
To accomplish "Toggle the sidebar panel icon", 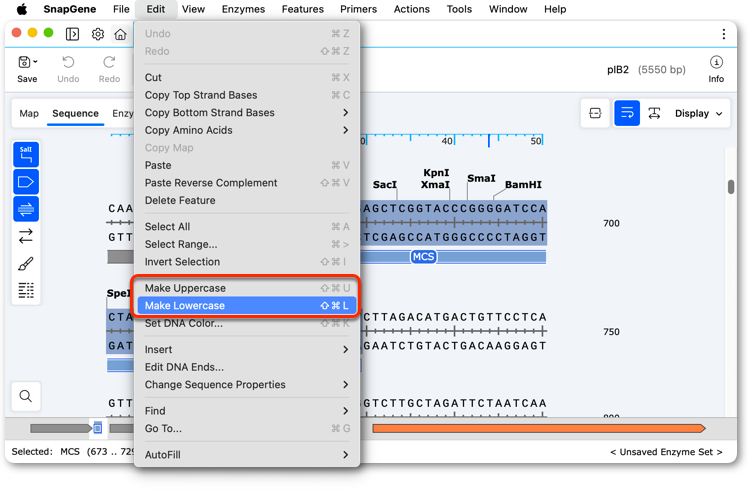I will coord(72,34).
